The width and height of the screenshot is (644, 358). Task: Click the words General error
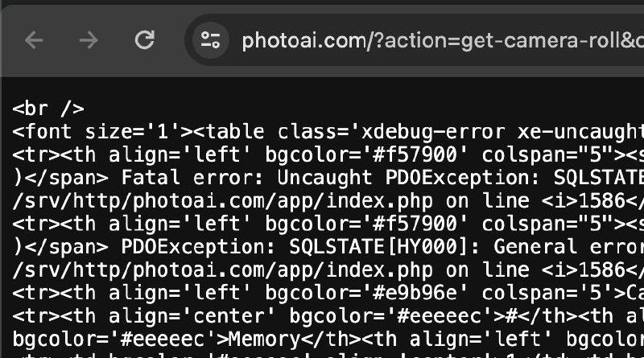point(568,247)
